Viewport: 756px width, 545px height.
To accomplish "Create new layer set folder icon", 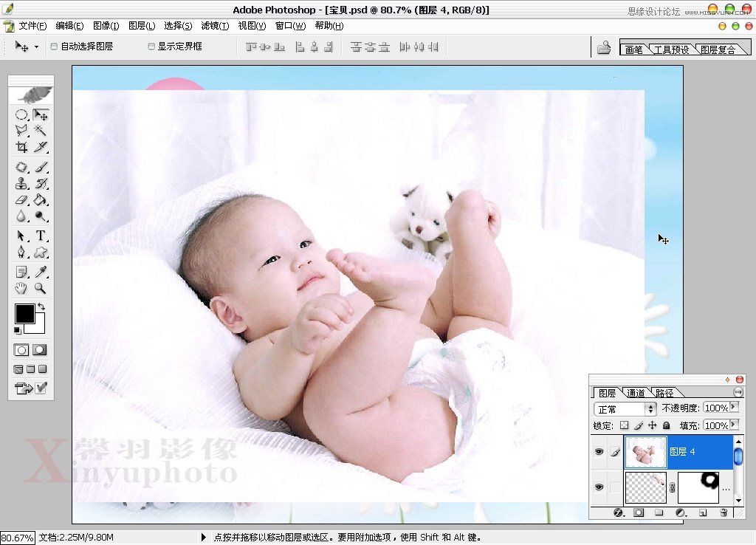I will tap(659, 513).
